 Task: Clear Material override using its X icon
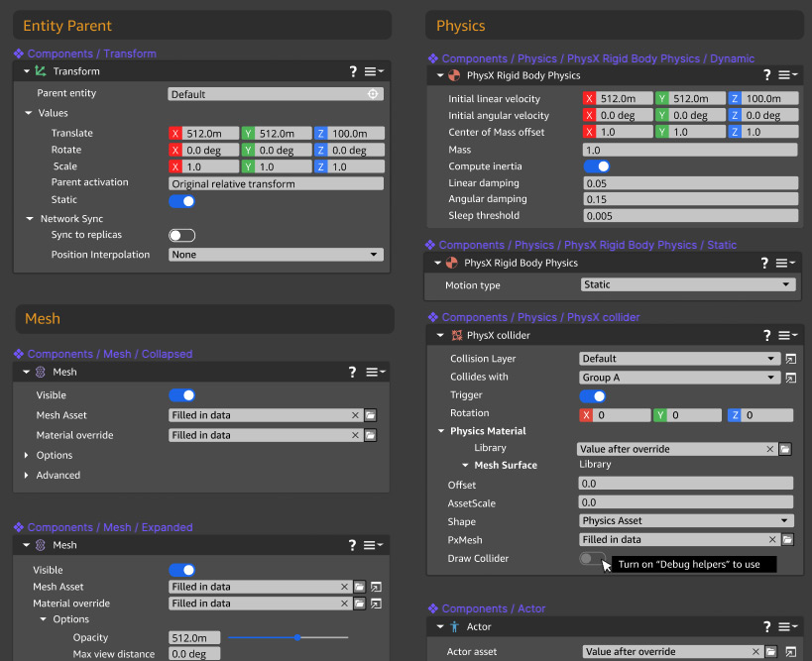[x=354, y=435]
